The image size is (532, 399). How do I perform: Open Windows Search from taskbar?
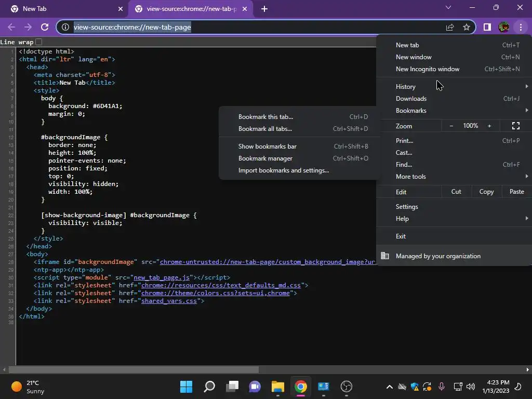pos(209,387)
